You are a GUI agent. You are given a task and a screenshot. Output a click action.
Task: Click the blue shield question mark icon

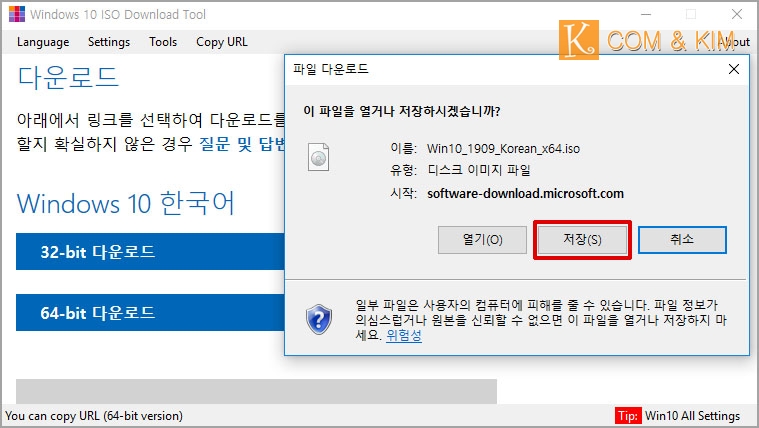click(319, 320)
